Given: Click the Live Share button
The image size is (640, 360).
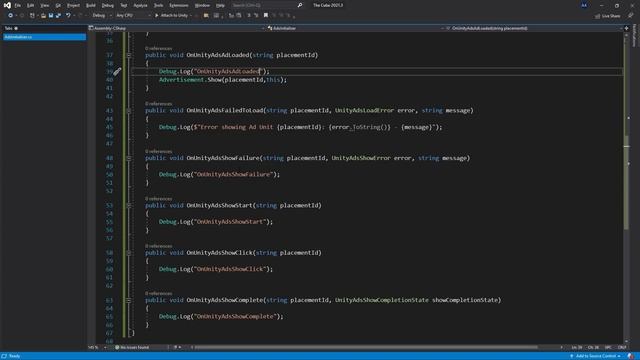Looking at the screenshot, I should [608, 16].
